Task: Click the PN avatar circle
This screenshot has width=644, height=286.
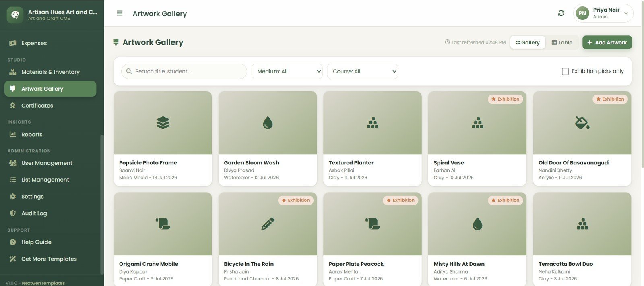Action: click(582, 13)
